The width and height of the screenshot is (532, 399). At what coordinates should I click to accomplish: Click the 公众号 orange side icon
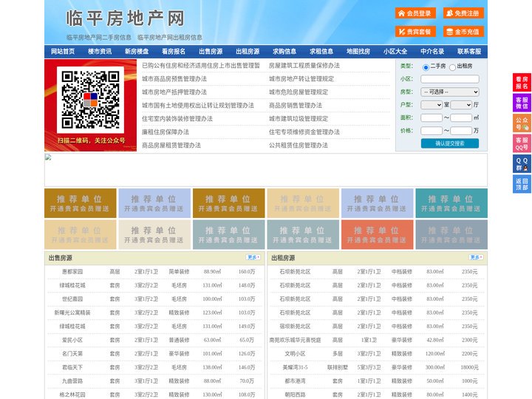522,123
